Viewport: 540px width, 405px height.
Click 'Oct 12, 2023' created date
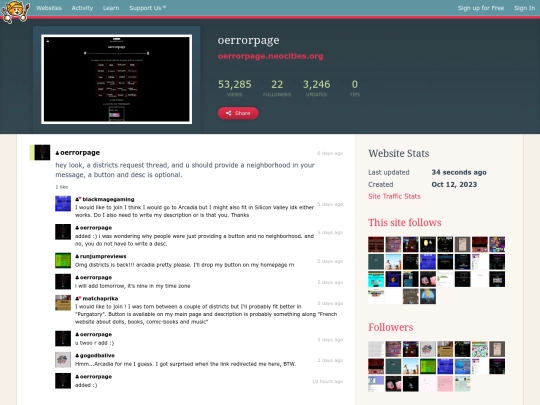454,185
